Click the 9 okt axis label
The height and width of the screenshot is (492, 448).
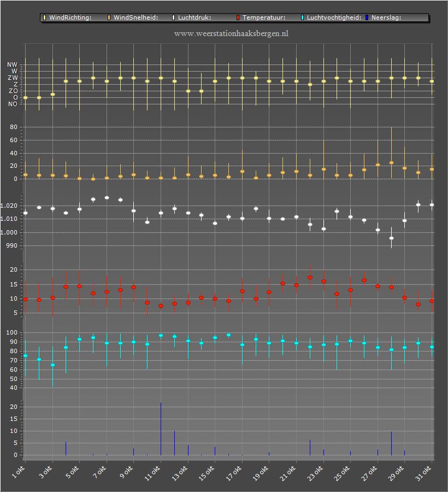point(126,472)
